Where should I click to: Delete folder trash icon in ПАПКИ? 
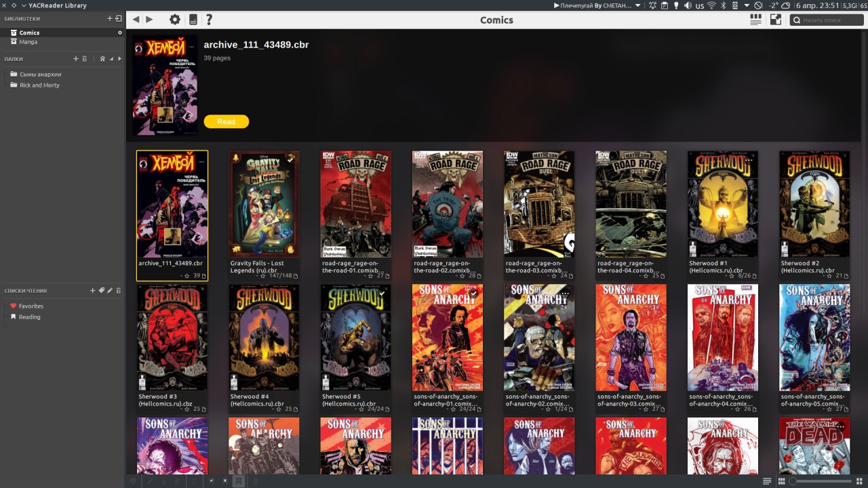coord(85,59)
